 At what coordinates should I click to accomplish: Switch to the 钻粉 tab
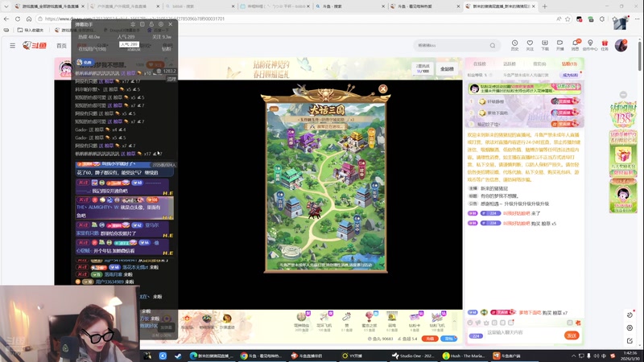(569, 64)
